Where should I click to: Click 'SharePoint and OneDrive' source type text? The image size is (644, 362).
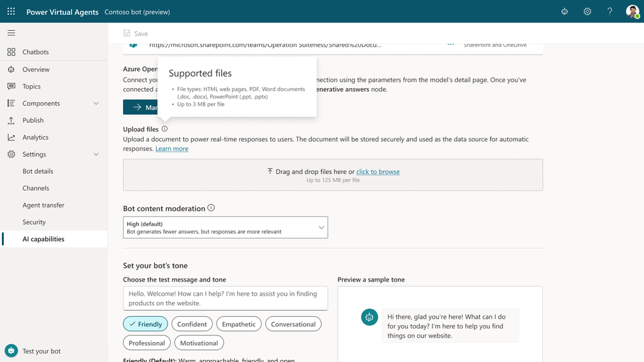(x=495, y=45)
